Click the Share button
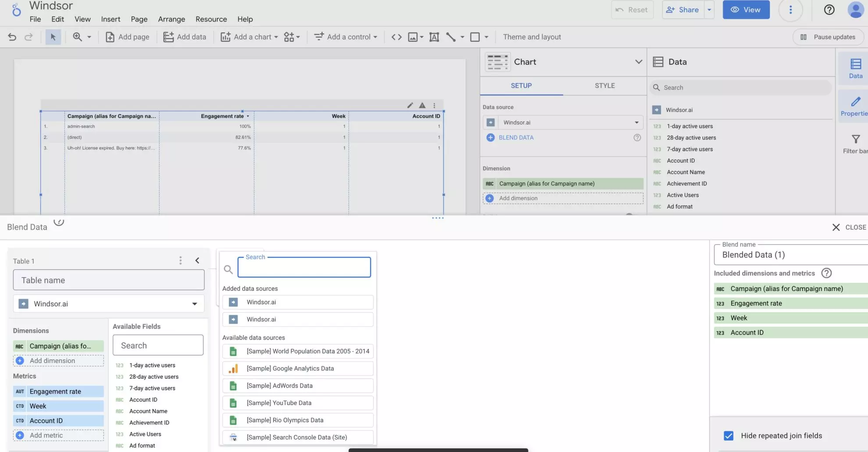868x452 pixels. pos(683,10)
